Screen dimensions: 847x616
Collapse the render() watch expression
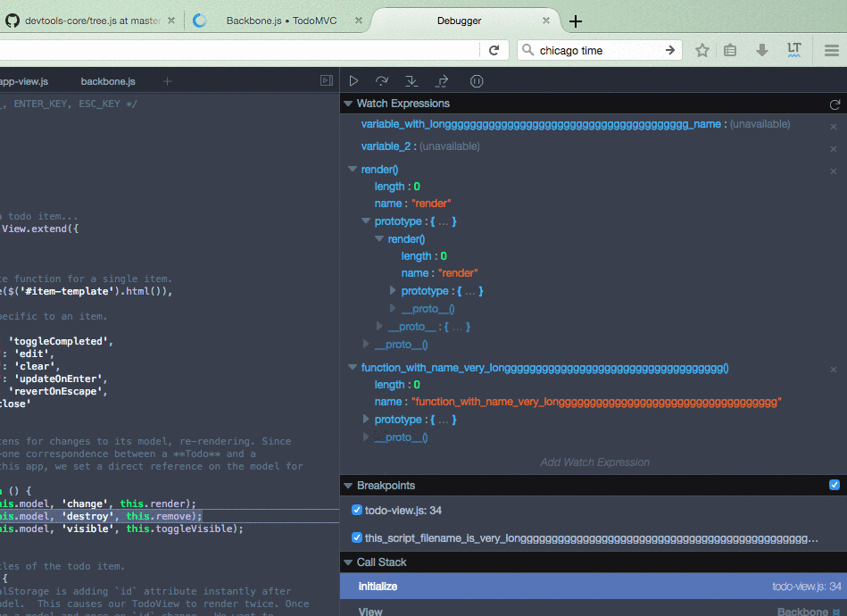[x=352, y=169]
